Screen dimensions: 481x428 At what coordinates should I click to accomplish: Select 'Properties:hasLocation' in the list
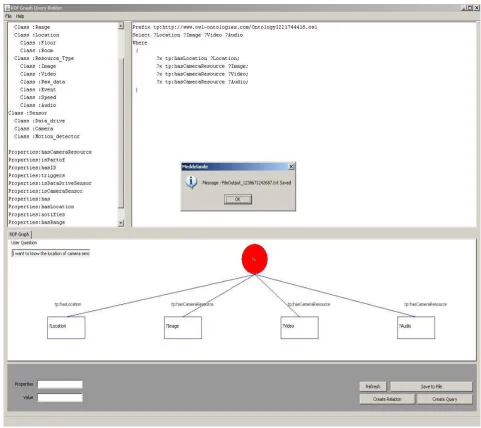pyautogui.click(x=41, y=207)
